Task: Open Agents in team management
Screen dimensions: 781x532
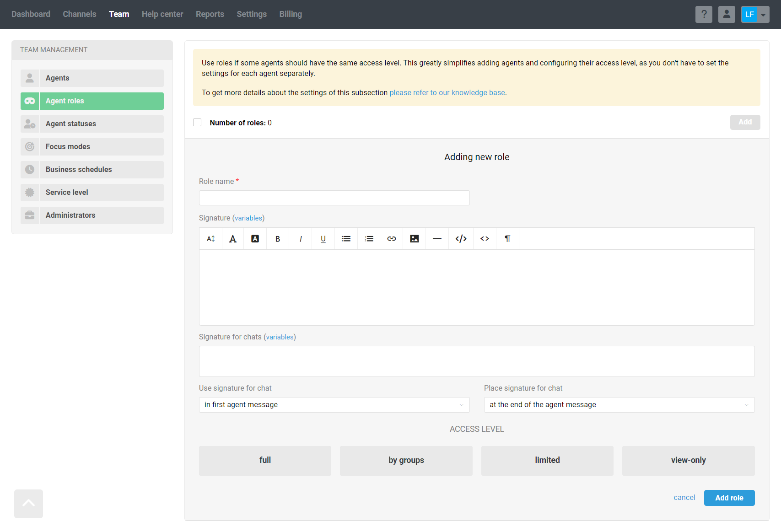Action: pos(102,78)
